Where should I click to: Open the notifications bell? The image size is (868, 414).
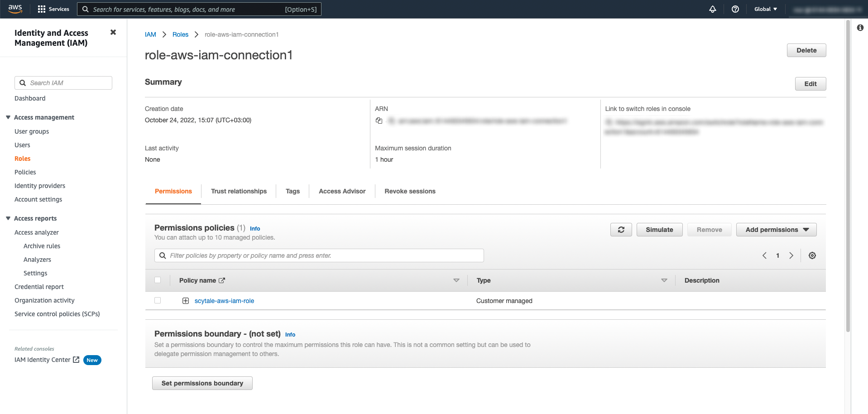(713, 9)
